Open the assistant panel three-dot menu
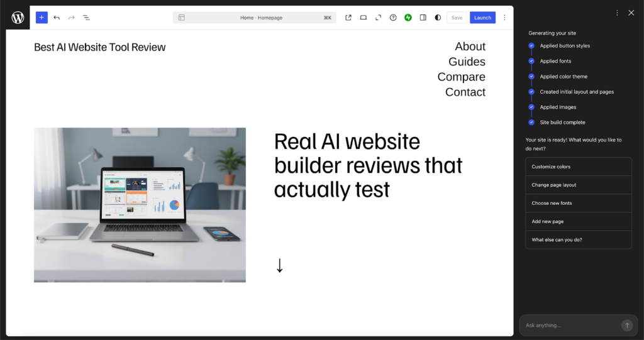 click(617, 13)
